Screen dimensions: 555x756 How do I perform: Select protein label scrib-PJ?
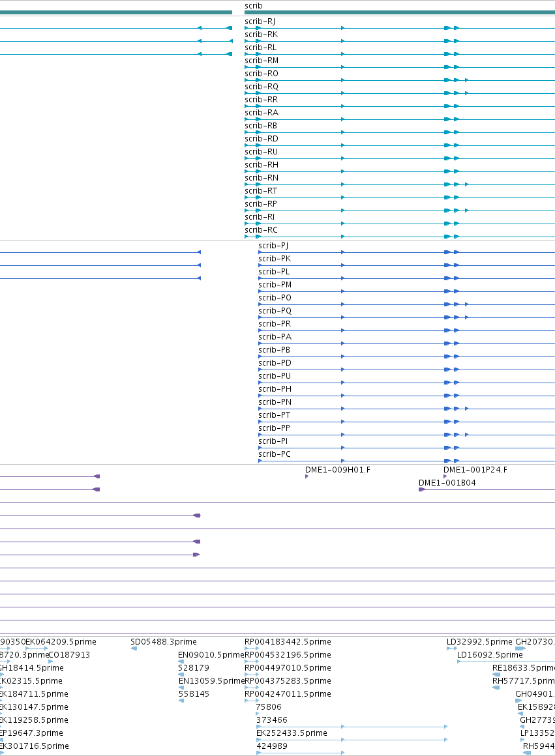click(x=273, y=246)
